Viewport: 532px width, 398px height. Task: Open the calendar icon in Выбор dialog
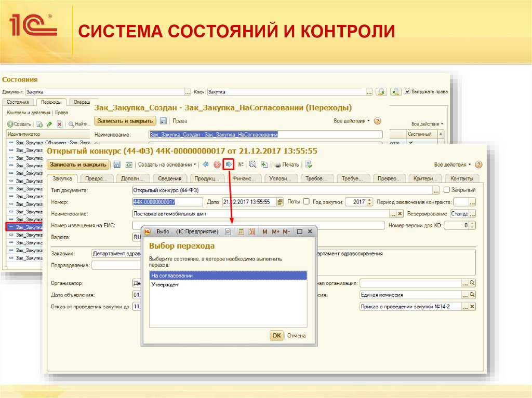252,232
